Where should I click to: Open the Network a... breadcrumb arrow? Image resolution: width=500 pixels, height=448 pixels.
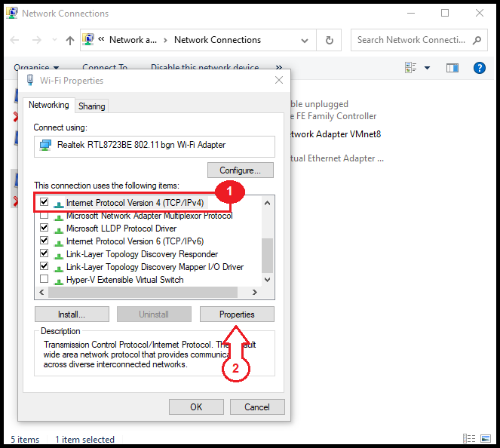click(x=165, y=40)
